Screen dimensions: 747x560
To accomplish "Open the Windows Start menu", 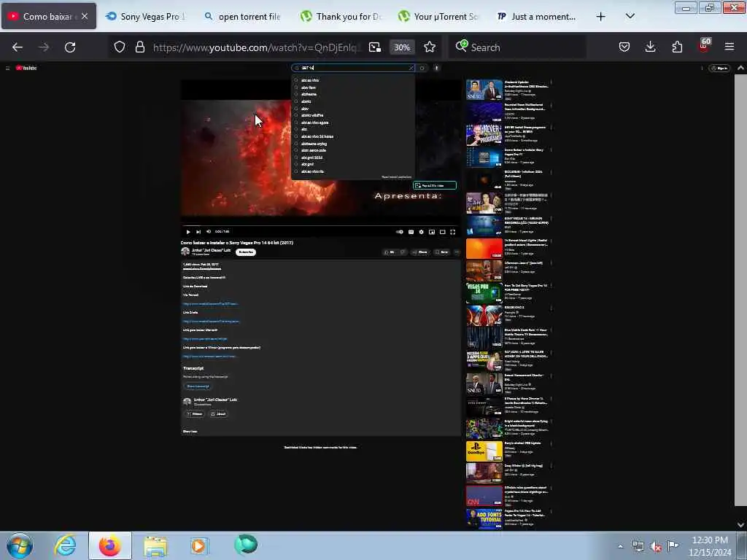I will point(20,545).
